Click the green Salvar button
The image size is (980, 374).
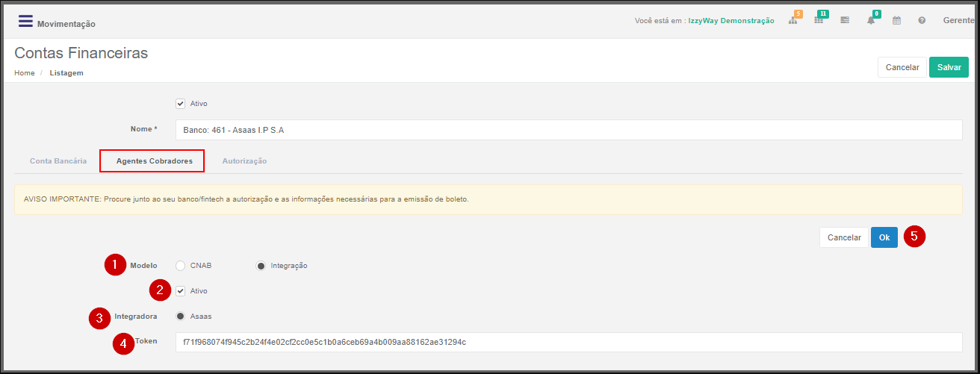pyautogui.click(x=949, y=67)
